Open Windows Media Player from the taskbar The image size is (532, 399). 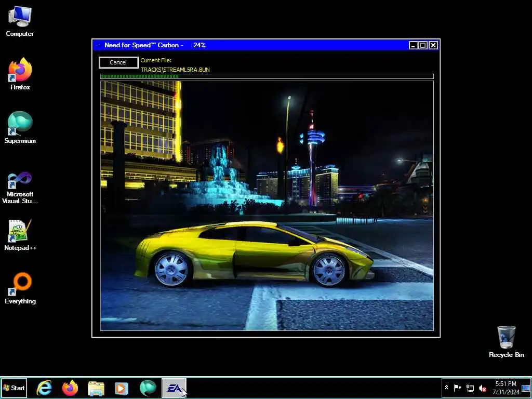pos(122,388)
